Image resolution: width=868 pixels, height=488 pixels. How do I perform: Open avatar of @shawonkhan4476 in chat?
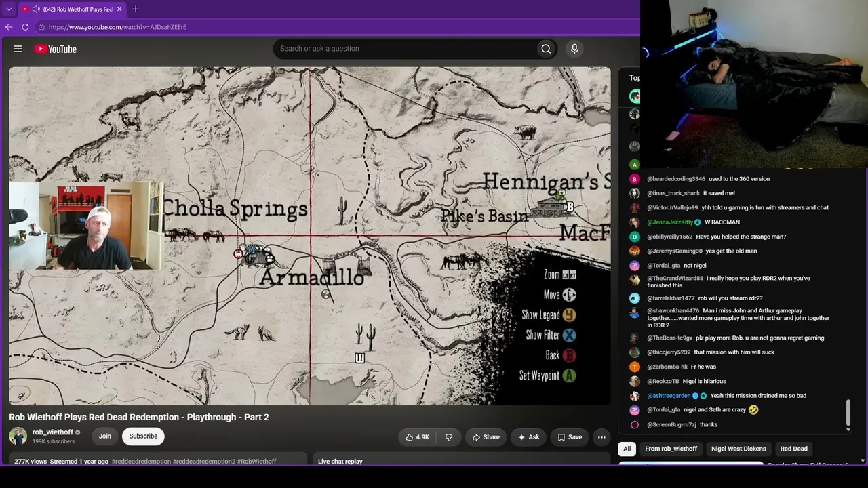pyautogui.click(x=635, y=312)
